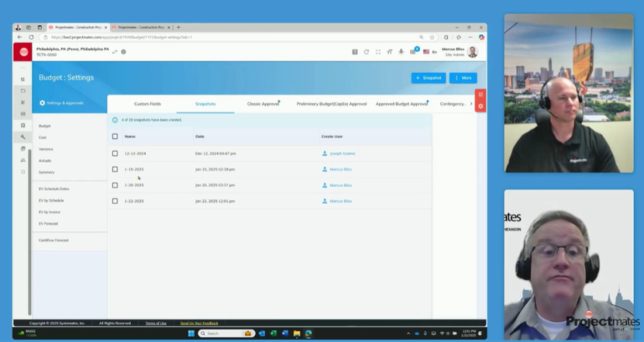Click the Settings & Approvals gear icon

[42, 103]
